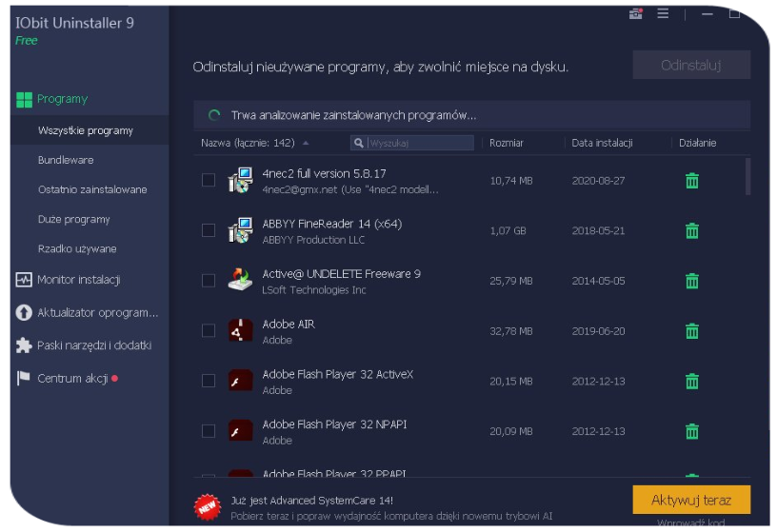Click the Działanie column header

697,143
